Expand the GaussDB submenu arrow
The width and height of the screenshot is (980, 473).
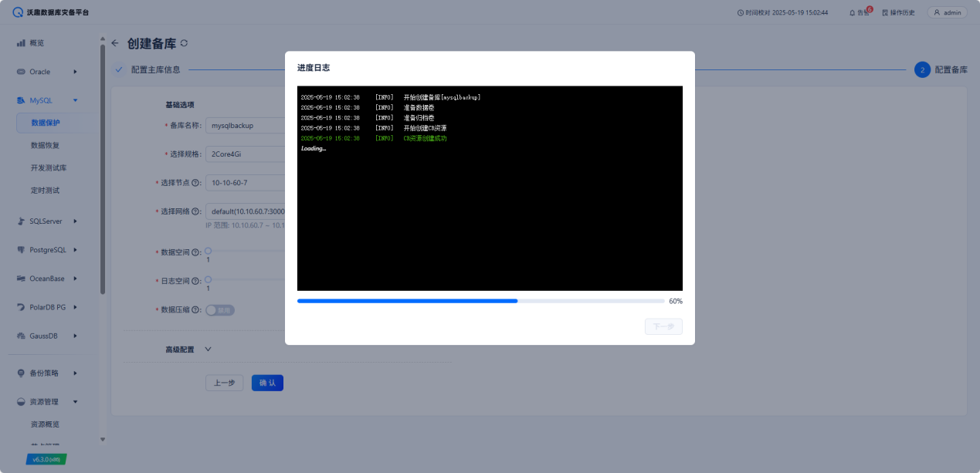[75, 336]
